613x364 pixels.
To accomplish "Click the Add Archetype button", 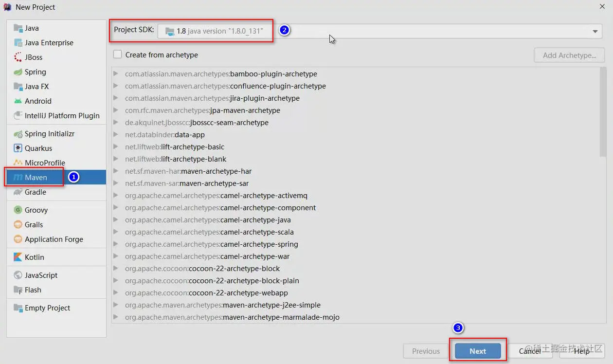I will pos(569,55).
